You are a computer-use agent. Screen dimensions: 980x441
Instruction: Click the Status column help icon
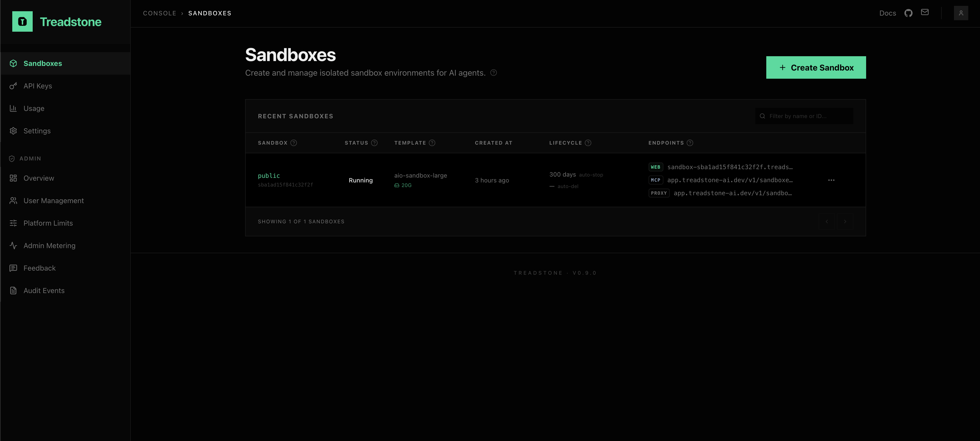tap(374, 143)
